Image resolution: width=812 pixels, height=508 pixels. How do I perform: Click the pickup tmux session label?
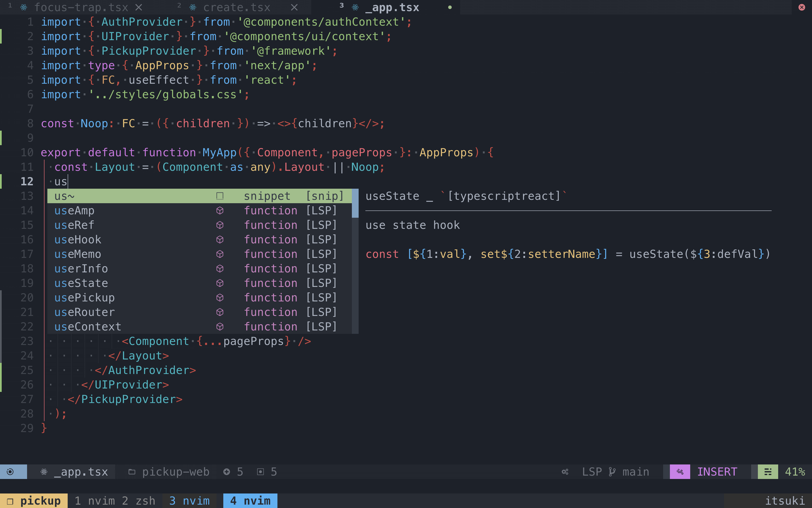[34, 501]
